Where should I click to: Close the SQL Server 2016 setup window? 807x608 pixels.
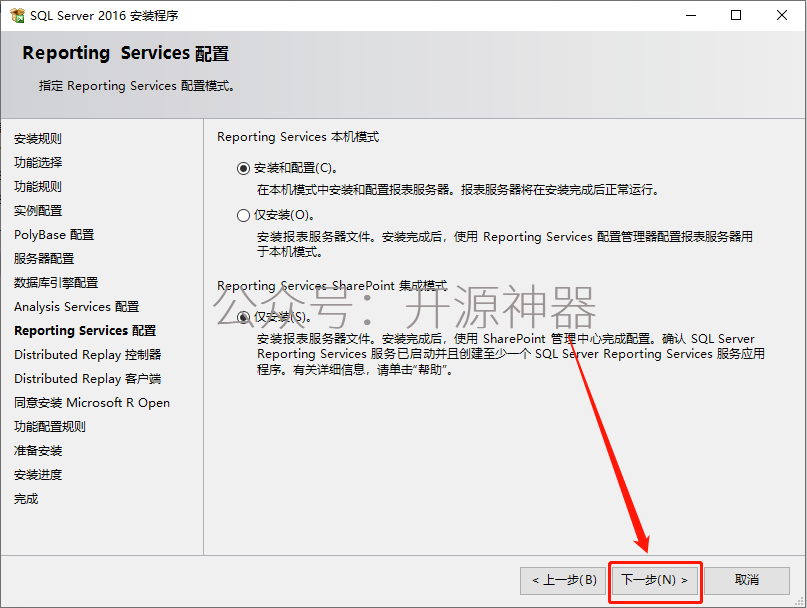(x=782, y=15)
